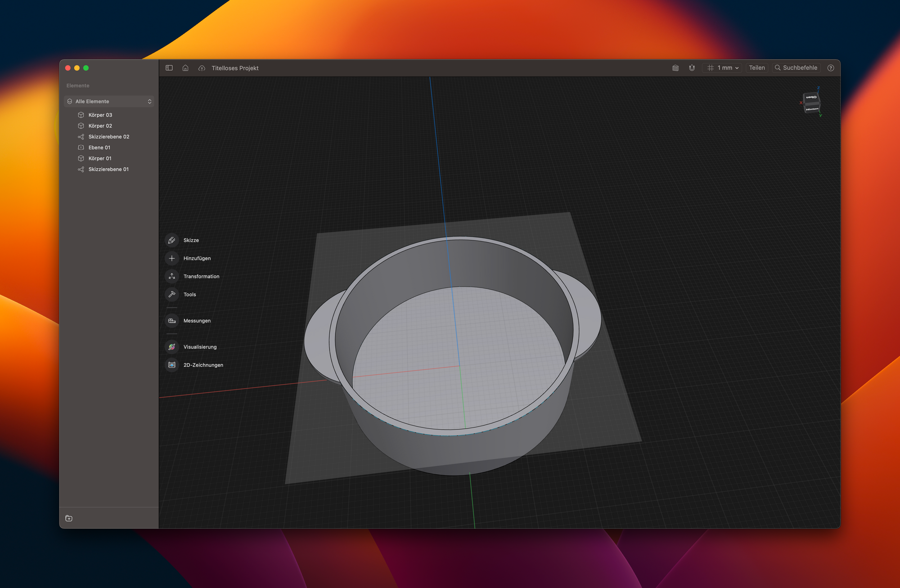Click the Suchbefehle (Search Commands) button
The width and height of the screenshot is (900, 588).
796,67
